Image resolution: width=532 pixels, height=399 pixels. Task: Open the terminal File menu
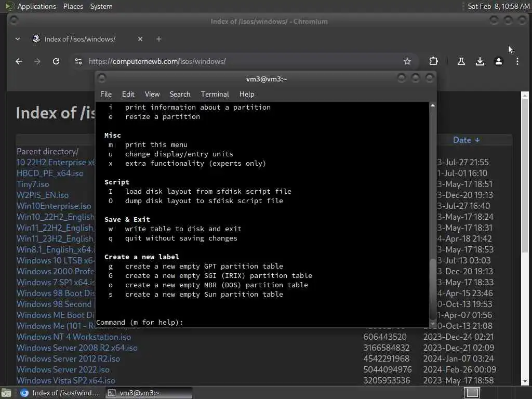tap(106, 95)
